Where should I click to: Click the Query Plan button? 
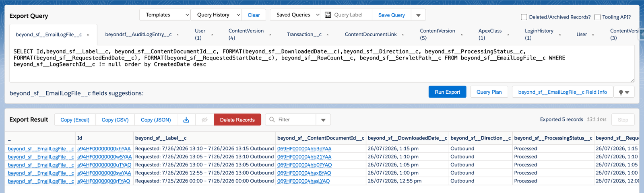pos(489,92)
